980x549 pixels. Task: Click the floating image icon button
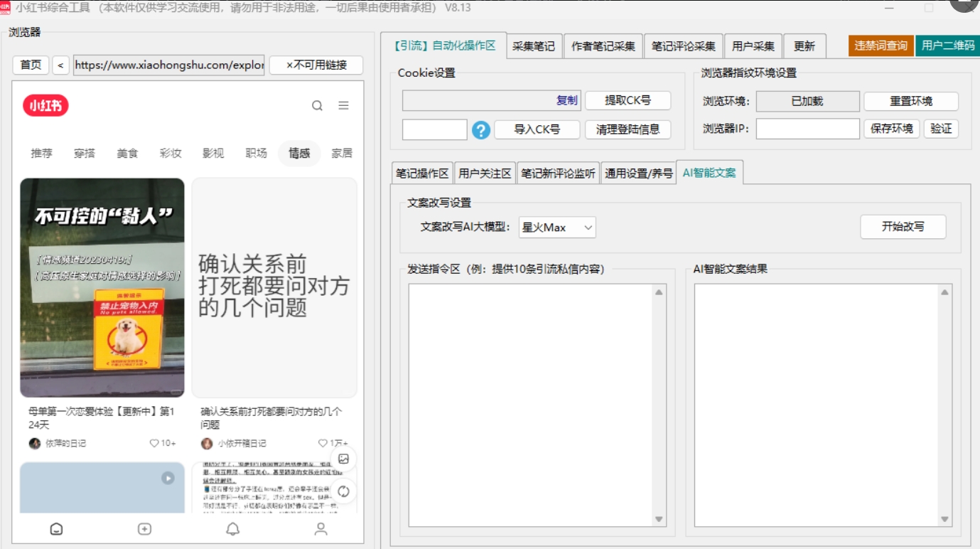[343, 459]
